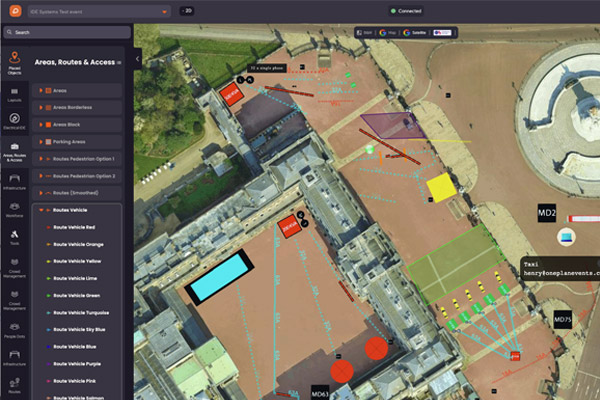
Task: Select the purple polygon area on the map
Action: (x=393, y=126)
